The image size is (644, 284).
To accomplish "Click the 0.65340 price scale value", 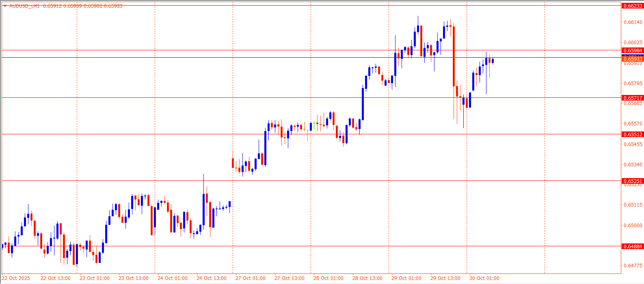I will click(633, 165).
